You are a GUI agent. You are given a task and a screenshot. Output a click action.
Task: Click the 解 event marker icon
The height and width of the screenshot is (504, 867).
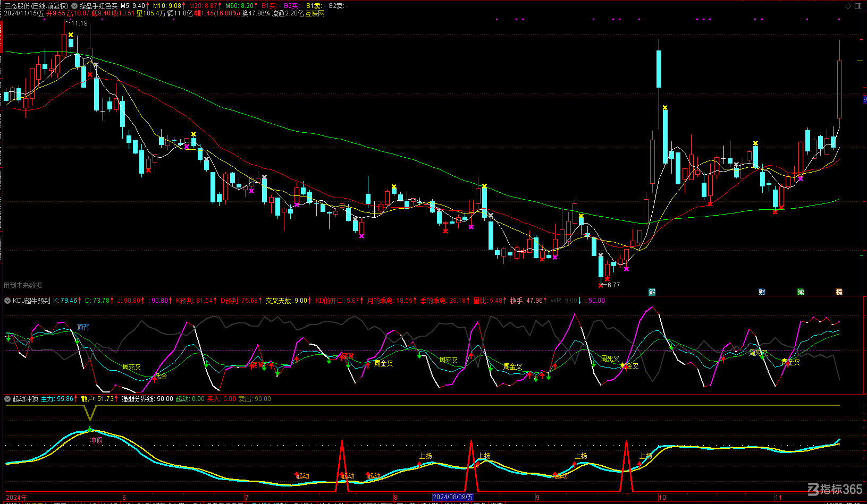tap(652, 292)
